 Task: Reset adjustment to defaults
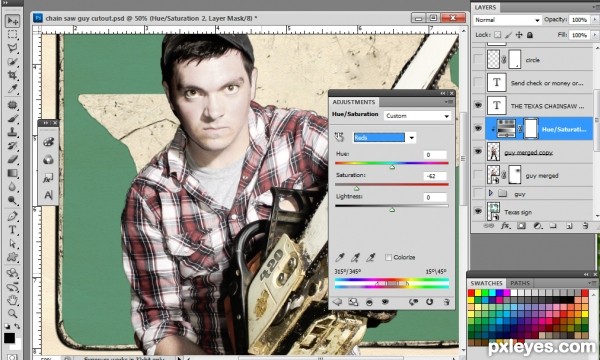(429, 302)
